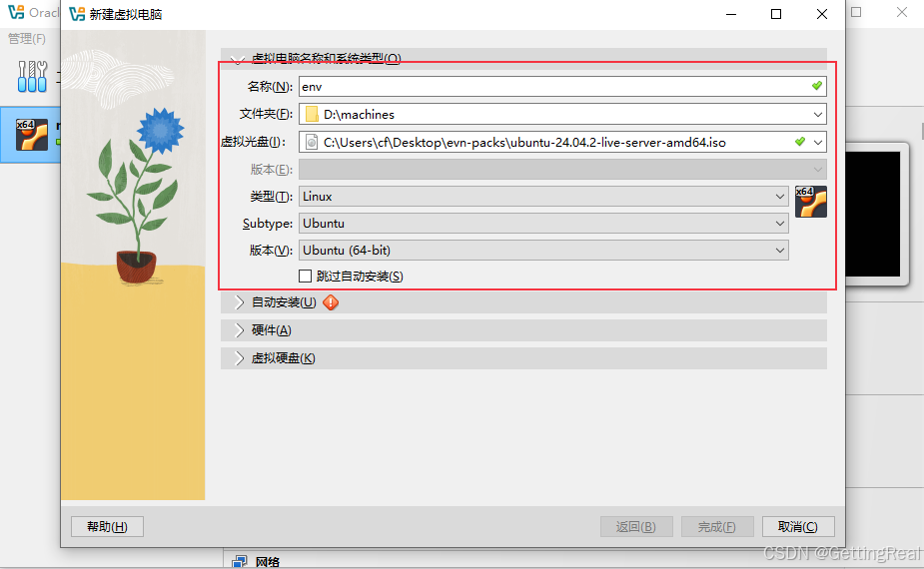The width and height of the screenshot is (924, 569).
Task: Click the green checkmark beside the ISO path
Action: pos(800,142)
